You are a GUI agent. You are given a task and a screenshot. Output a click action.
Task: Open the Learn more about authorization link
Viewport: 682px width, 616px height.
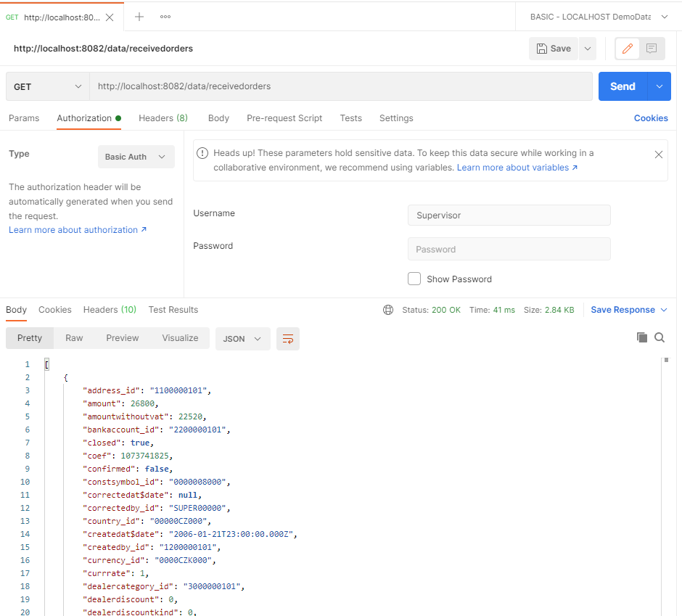[78, 230]
